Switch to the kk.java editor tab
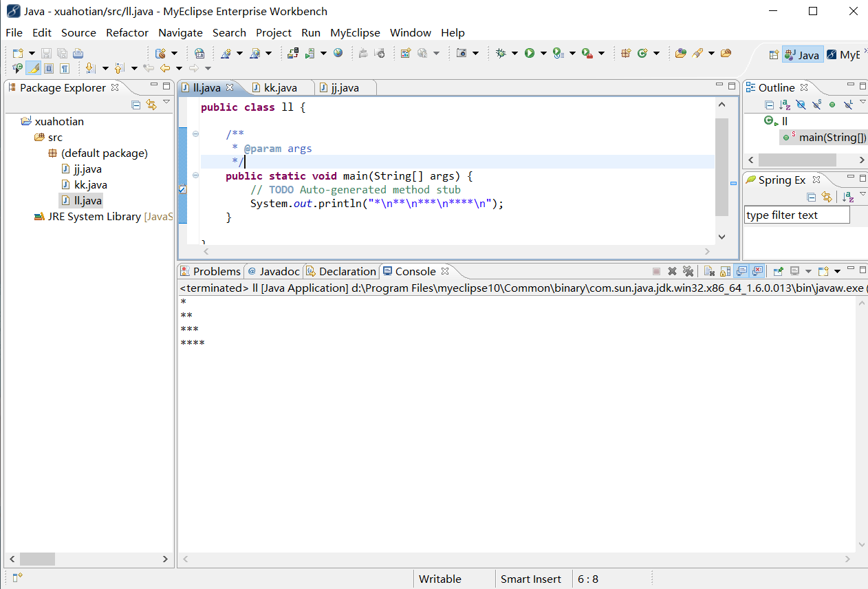The image size is (868, 589). [280, 87]
